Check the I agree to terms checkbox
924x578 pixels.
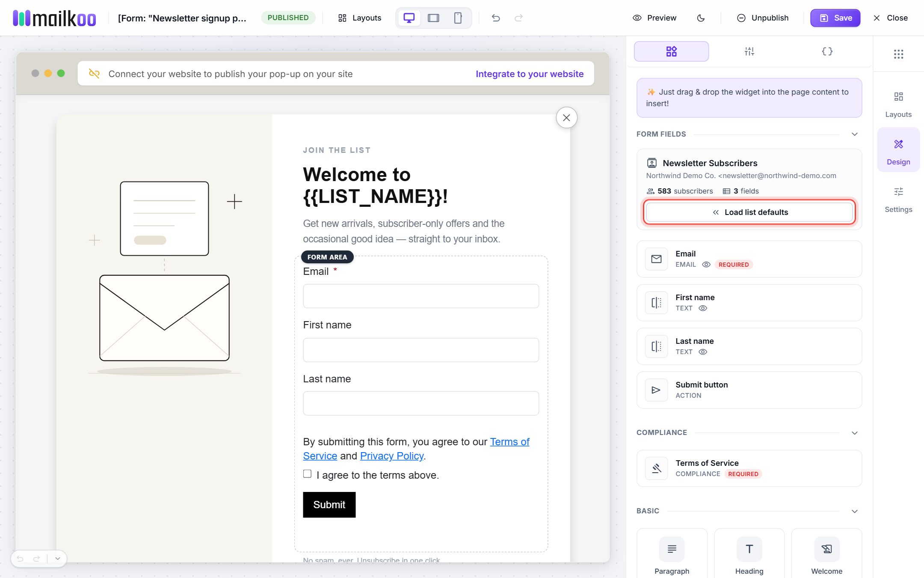tap(307, 474)
